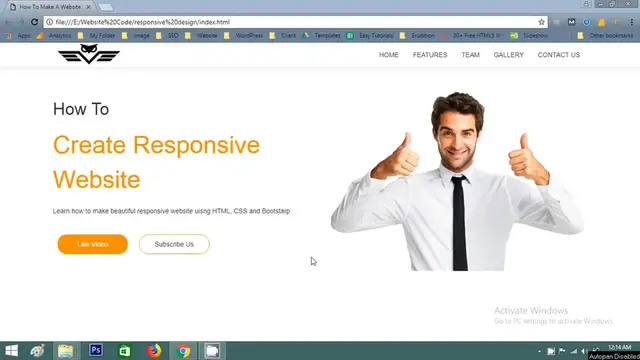Open Chrome menu three-dot icon

click(631, 22)
